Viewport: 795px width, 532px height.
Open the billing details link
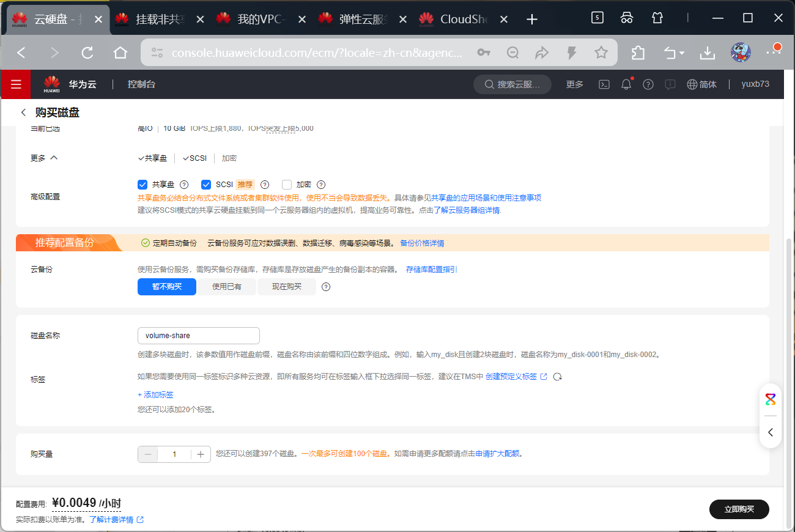pyautogui.click(x=116, y=520)
